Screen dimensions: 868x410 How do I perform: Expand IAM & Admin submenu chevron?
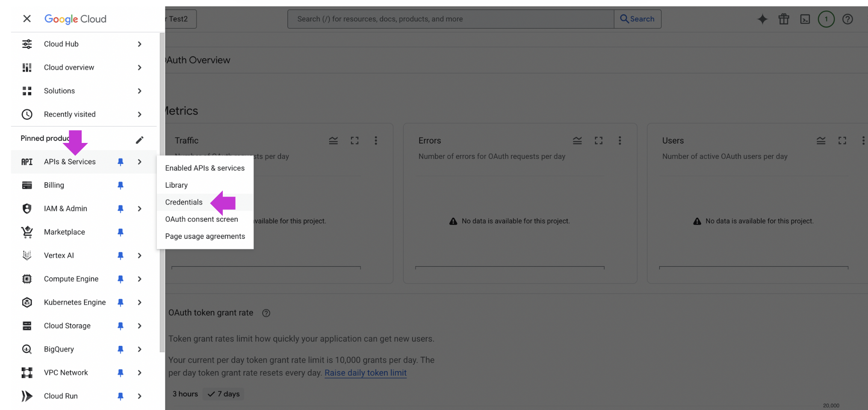tap(139, 208)
